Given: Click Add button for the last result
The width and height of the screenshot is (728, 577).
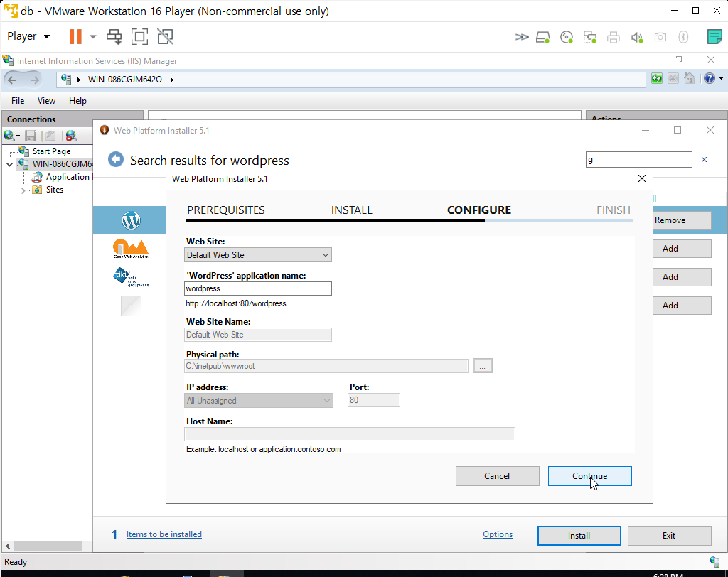Looking at the screenshot, I should tap(682, 306).
